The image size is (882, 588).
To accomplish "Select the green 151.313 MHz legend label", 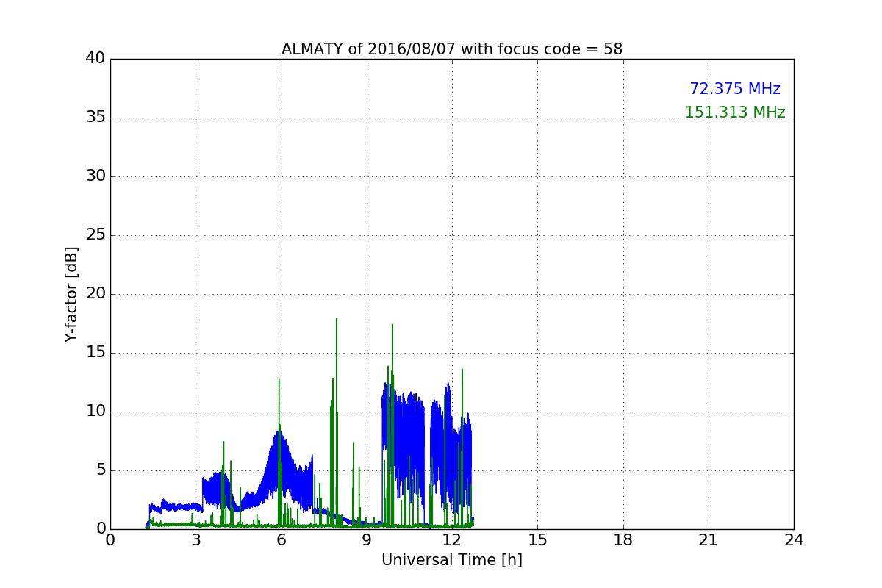I will point(735,112).
